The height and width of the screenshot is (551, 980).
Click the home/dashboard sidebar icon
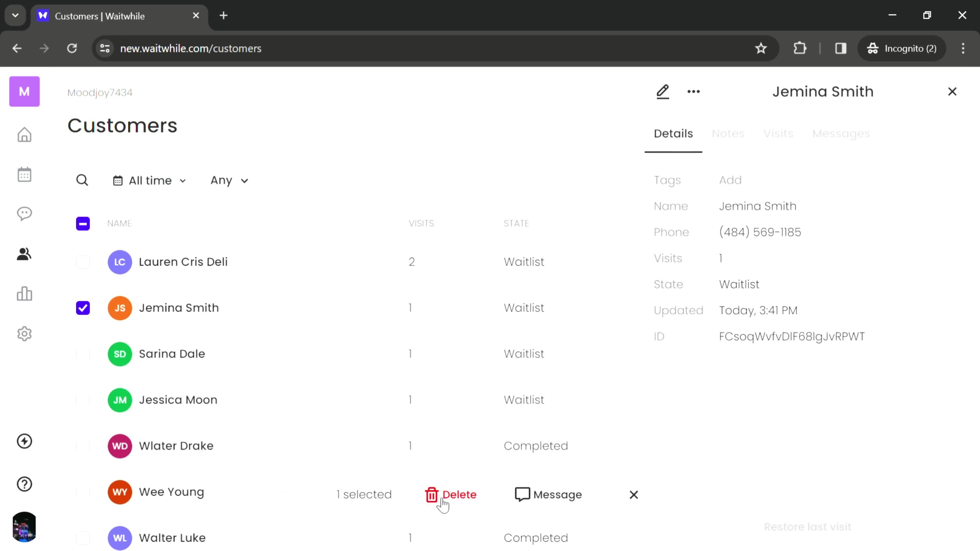click(x=24, y=134)
